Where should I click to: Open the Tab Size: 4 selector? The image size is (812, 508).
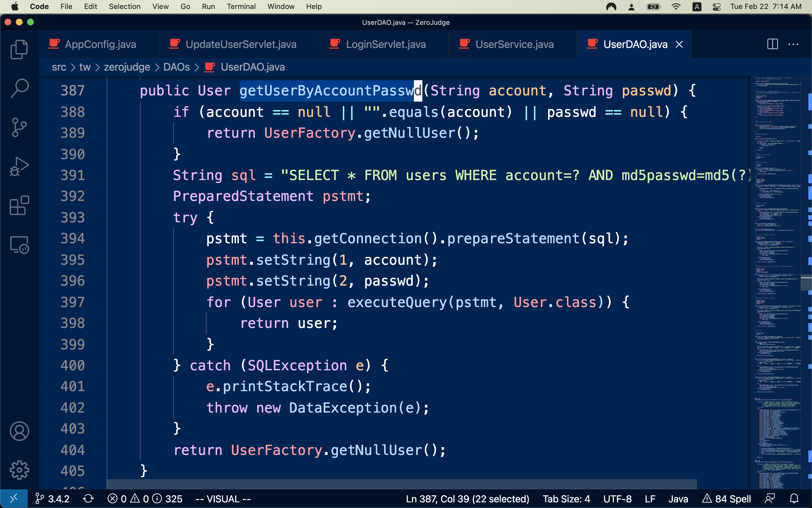click(x=566, y=499)
